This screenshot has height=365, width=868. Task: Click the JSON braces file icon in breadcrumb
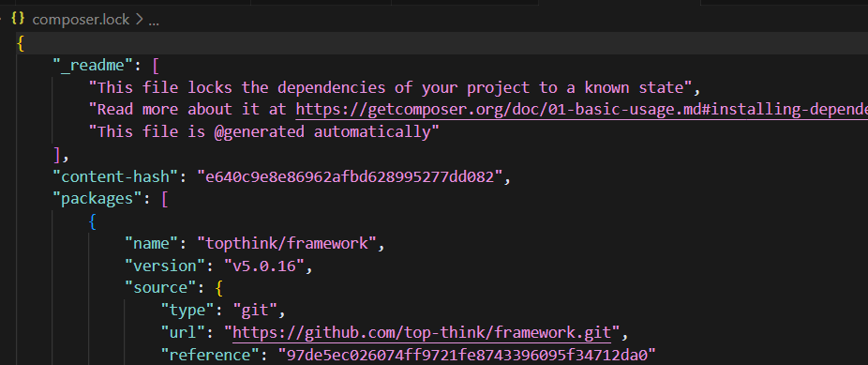click(x=18, y=19)
